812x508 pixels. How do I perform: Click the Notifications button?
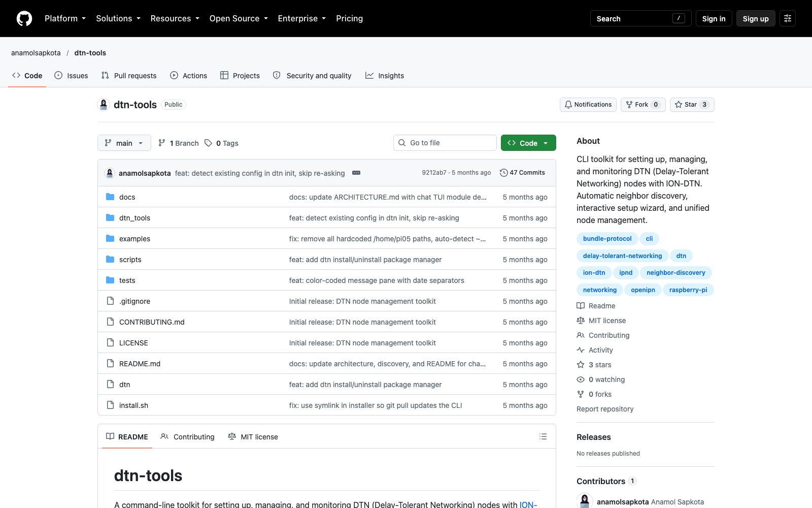pos(588,105)
